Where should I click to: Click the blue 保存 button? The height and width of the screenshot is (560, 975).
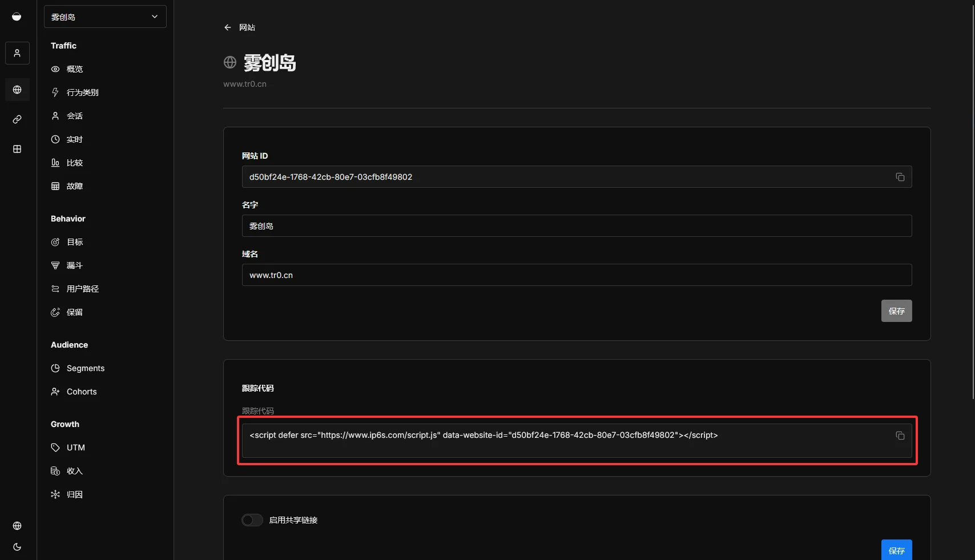pyautogui.click(x=896, y=550)
